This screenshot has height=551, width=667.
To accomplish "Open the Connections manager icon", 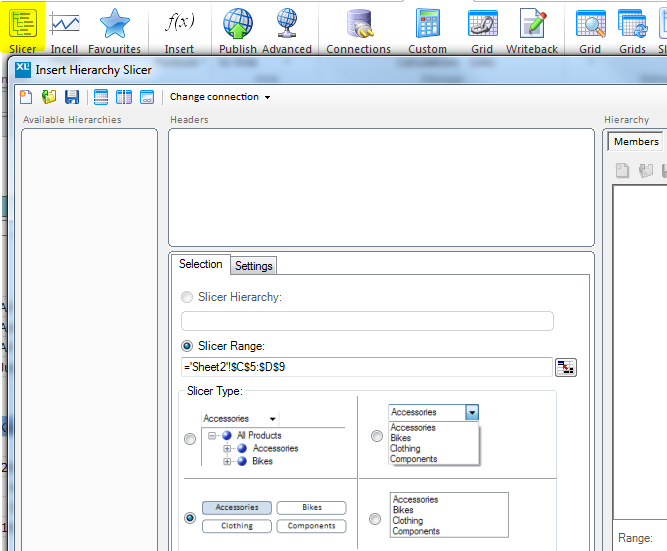I will (358, 24).
